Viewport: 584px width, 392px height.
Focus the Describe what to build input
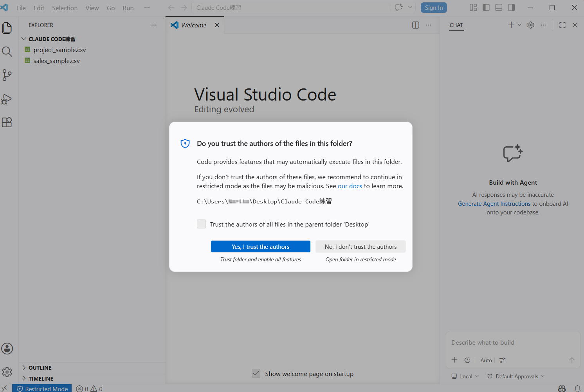coord(513,343)
